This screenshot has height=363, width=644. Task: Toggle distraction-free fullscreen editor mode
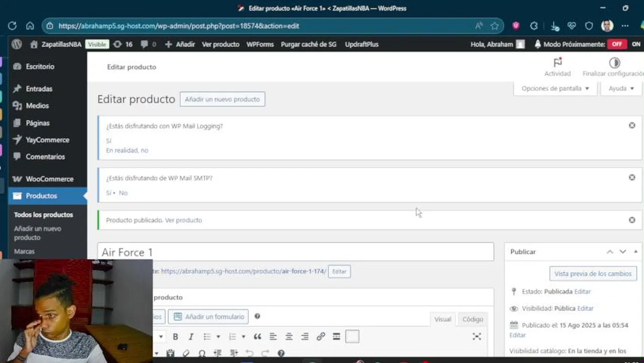point(477,336)
